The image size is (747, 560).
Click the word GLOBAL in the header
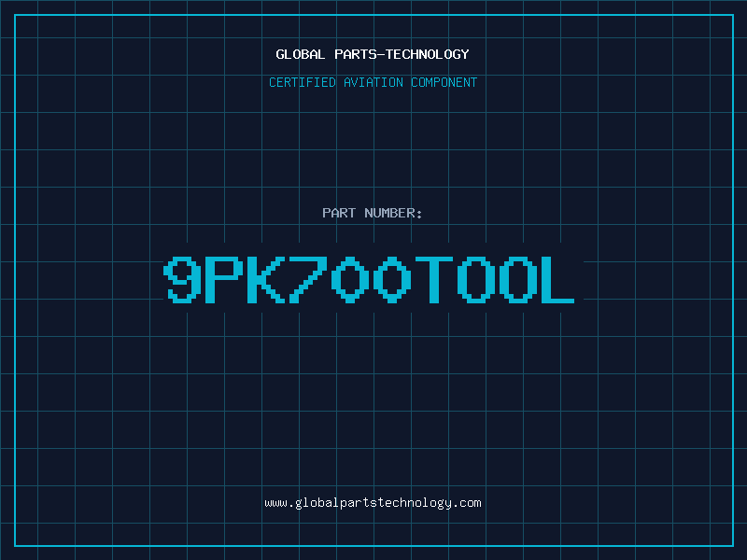[x=301, y=54]
